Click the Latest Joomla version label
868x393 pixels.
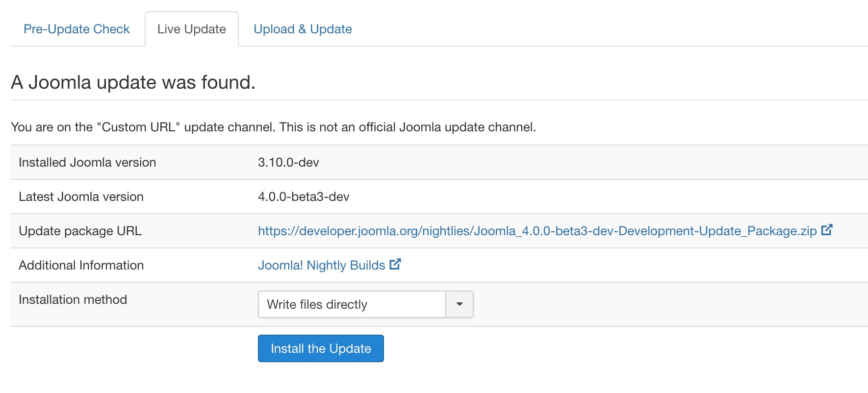click(x=81, y=196)
